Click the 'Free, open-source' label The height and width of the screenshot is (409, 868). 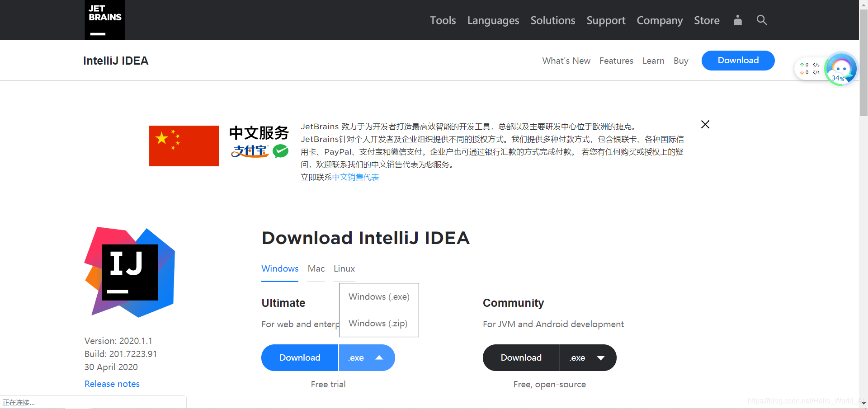[x=550, y=384]
